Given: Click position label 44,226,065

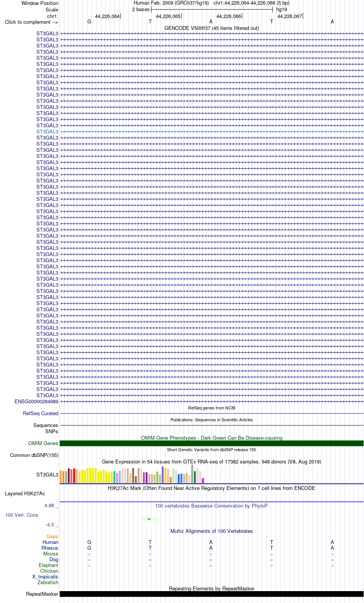Looking at the screenshot, I should 168,16.
